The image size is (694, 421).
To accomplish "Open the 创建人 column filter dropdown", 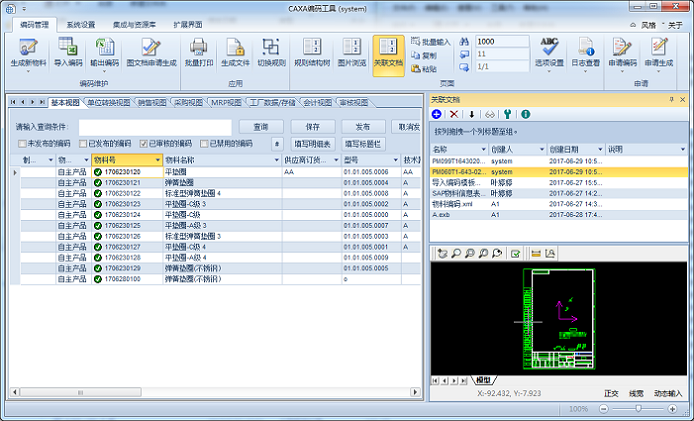I will pyautogui.click(x=541, y=149).
